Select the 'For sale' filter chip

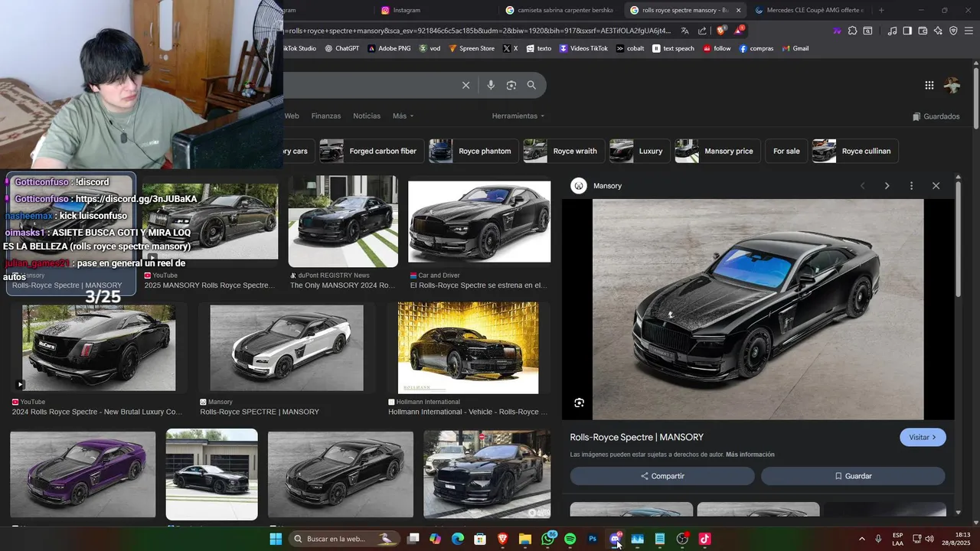point(786,152)
